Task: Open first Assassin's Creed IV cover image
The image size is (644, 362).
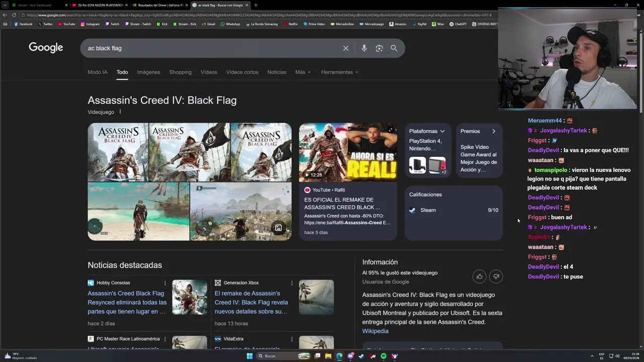Action: tap(118, 152)
